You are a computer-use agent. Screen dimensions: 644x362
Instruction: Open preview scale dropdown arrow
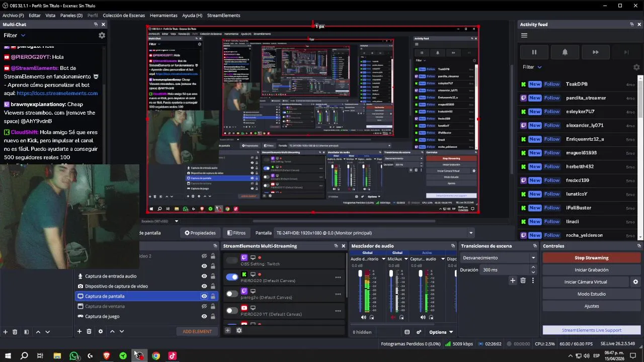(176, 221)
